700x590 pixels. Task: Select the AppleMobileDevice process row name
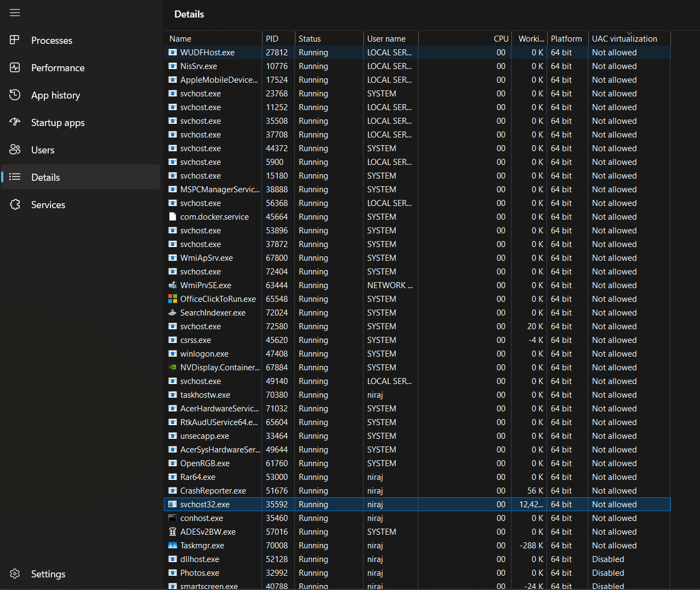(219, 80)
